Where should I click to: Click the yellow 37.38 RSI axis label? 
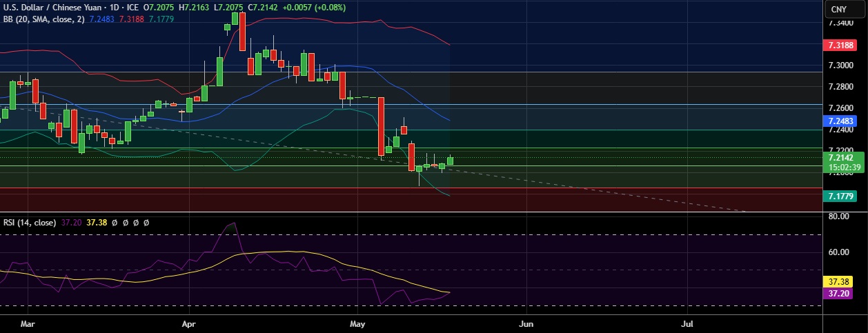(838, 282)
